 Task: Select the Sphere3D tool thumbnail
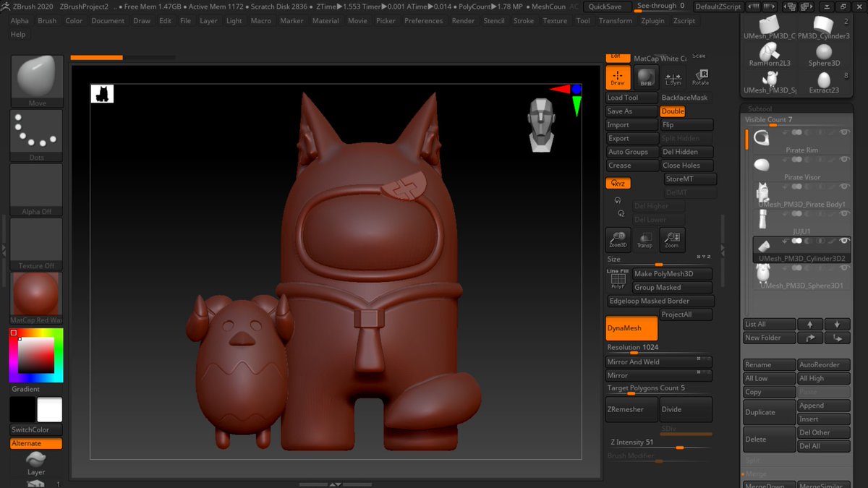[x=824, y=53]
